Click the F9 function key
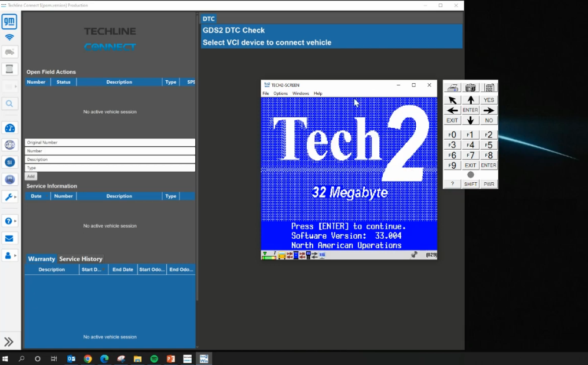The height and width of the screenshot is (365, 588). click(x=452, y=165)
